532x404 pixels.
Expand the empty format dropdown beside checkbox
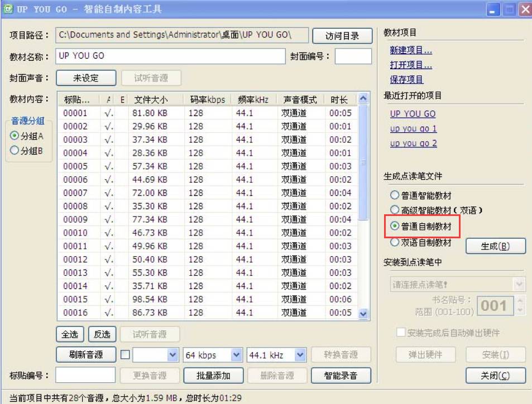(172, 355)
